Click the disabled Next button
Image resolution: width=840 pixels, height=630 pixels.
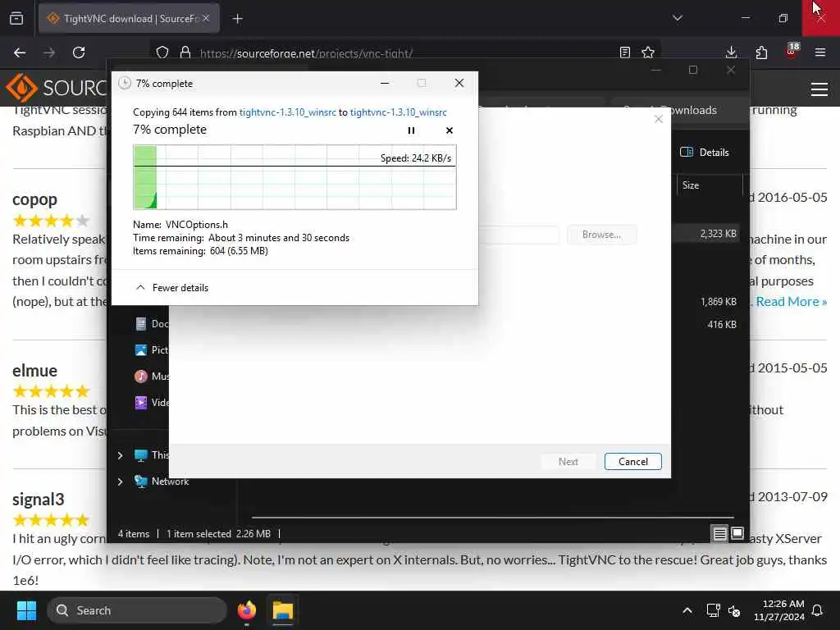click(x=568, y=461)
